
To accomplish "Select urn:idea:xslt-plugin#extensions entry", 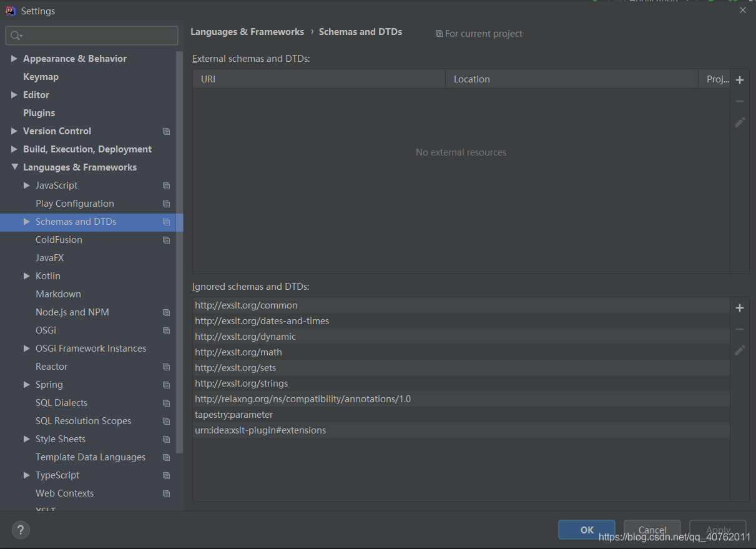I will 461,430.
